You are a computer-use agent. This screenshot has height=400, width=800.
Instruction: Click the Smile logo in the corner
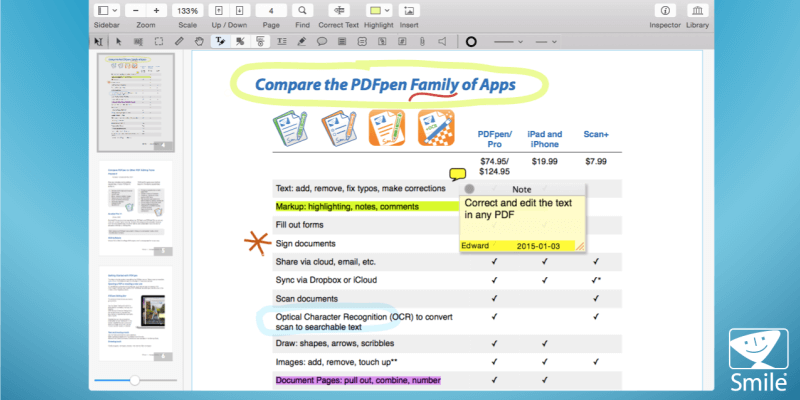(x=758, y=362)
